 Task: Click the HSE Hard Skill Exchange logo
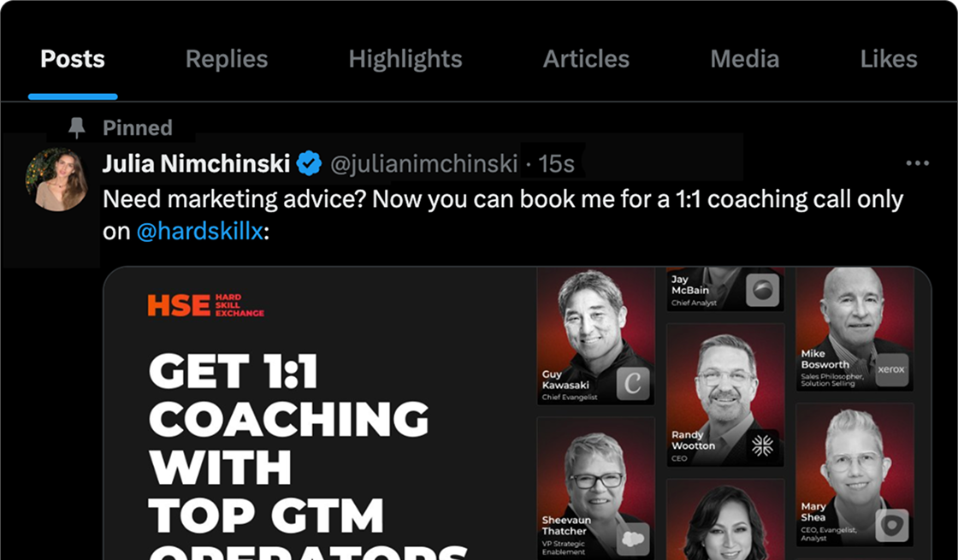[x=206, y=305]
